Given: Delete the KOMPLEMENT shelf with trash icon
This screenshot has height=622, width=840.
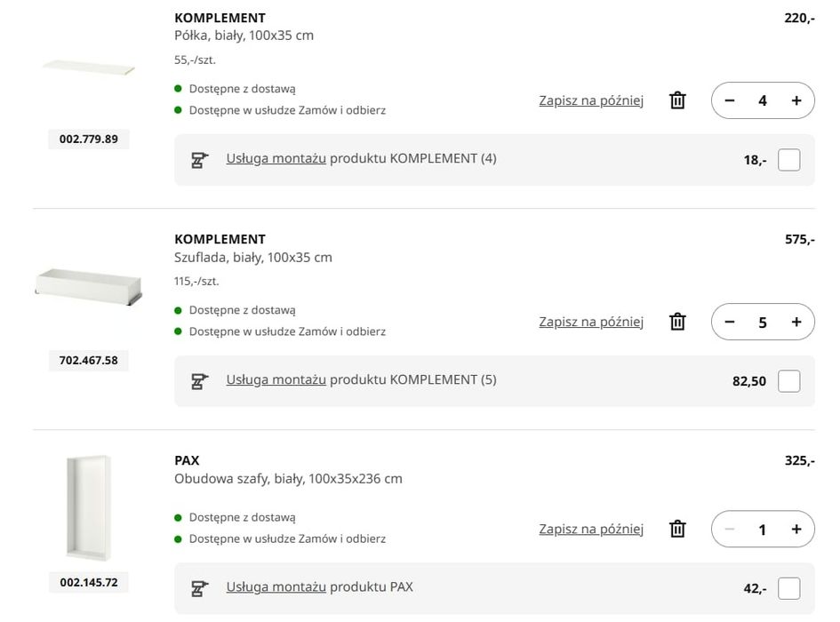Looking at the screenshot, I should [677, 100].
